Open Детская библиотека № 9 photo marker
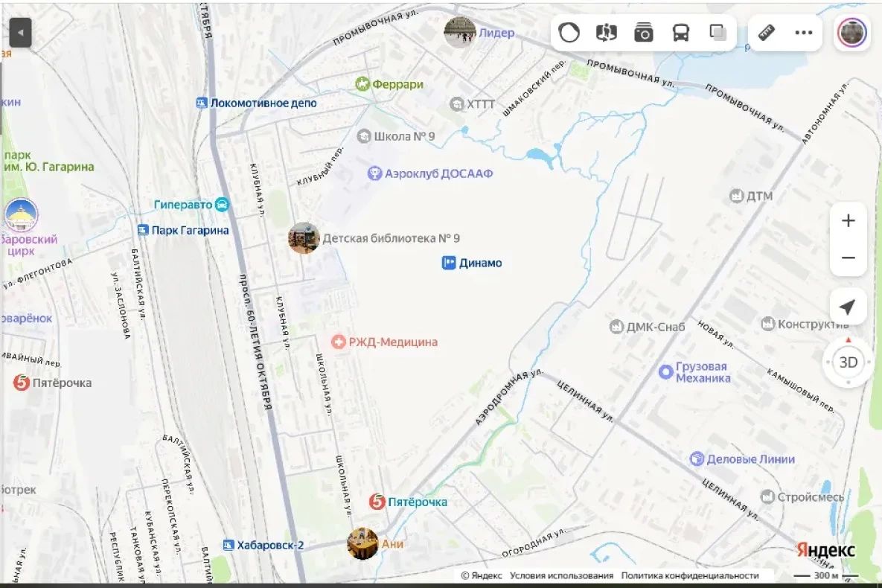 click(x=304, y=238)
